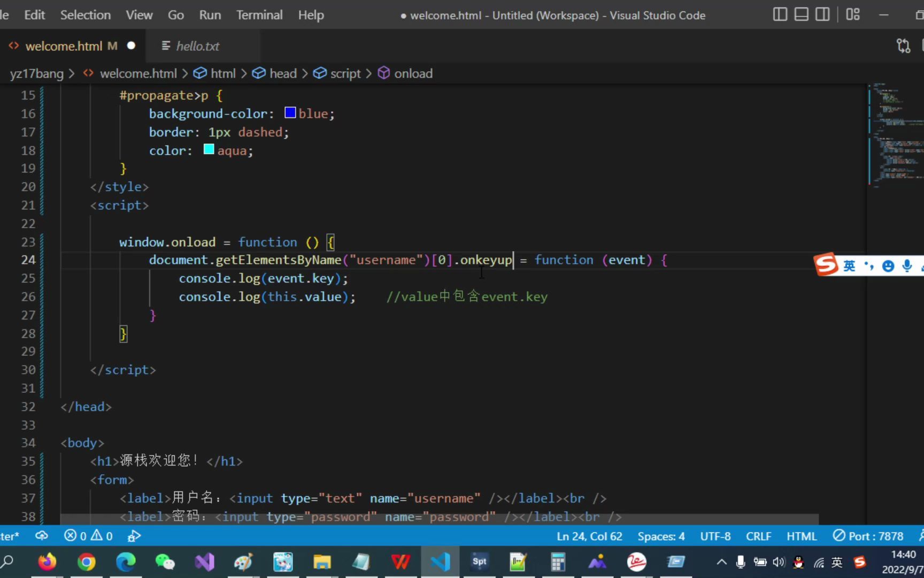Click Sogou IME punctuation toggle
The image size is (924, 578).
pos(869,265)
